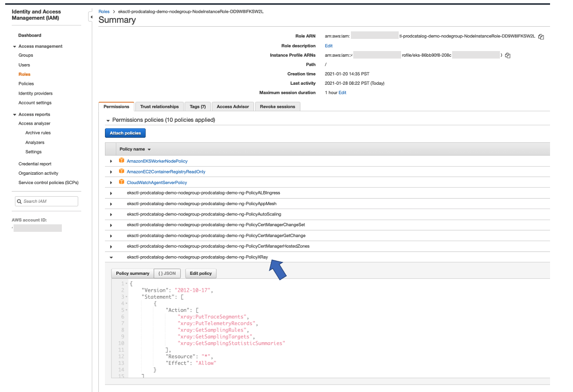Screen dimensions: 573x392
Task: Open Service control policies (SCPs)
Action: (x=48, y=183)
